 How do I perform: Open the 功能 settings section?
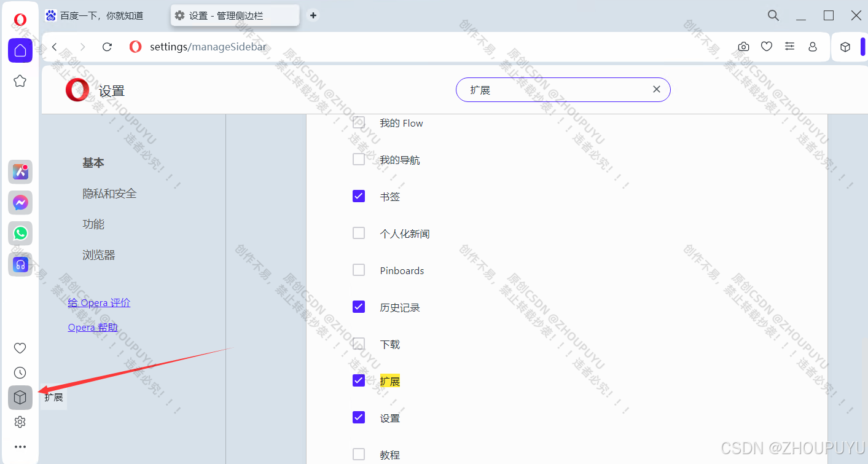[x=93, y=224]
